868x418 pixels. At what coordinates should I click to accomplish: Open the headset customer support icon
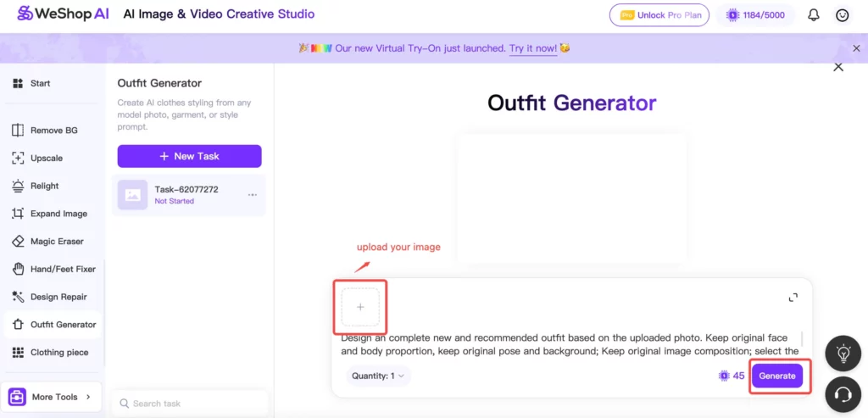pyautogui.click(x=843, y=394)
